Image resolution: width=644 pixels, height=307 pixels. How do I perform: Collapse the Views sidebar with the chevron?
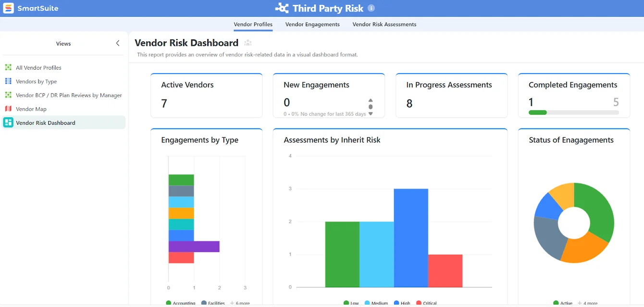[x=118, y=43]
